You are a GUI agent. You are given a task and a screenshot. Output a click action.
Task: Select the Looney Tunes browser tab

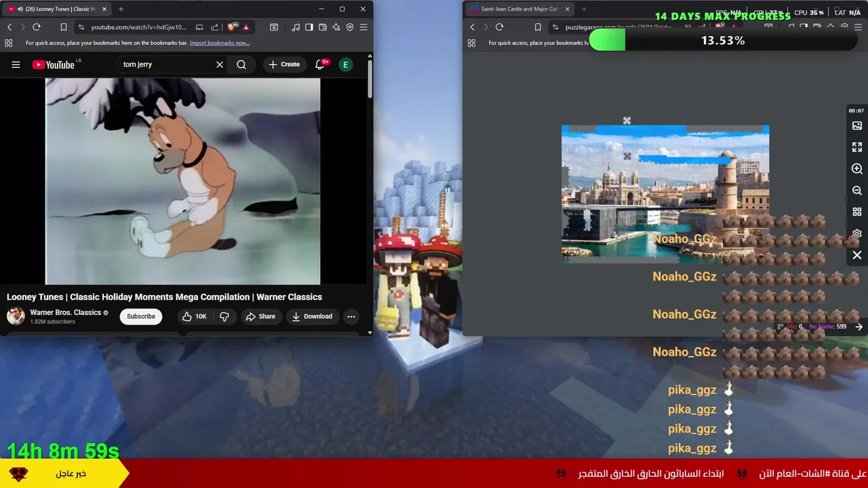click(x=58, y=9)
